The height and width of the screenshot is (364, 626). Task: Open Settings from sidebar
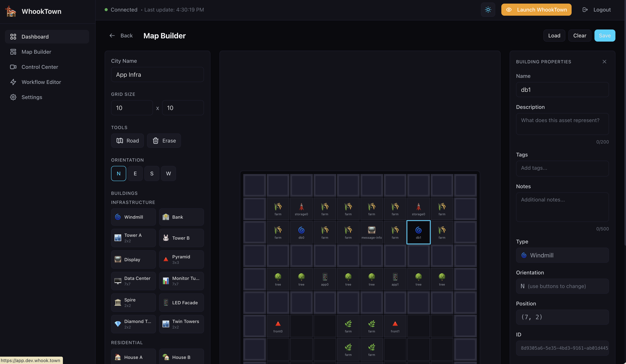pyautogui.click(x=32, y=97)
